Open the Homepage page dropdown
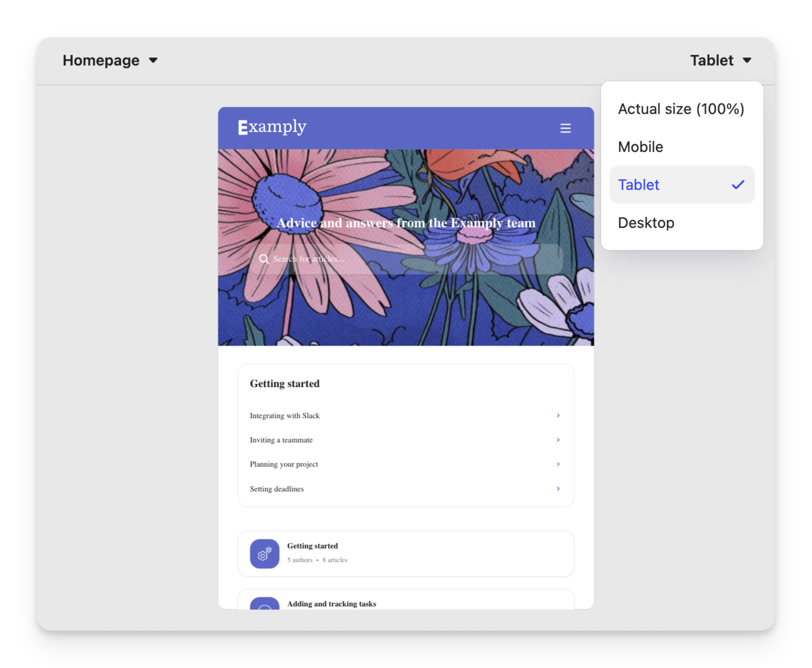This screenshot has width=812, height=668. 110,60
